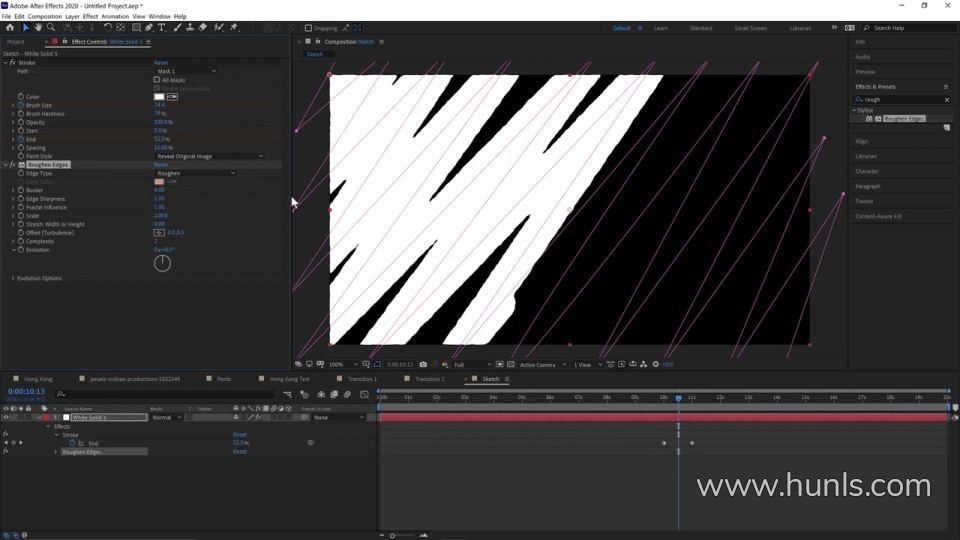Open the Content-Aware Fill panel
This screenshot has width=960, height=540.
coord(878,216)
